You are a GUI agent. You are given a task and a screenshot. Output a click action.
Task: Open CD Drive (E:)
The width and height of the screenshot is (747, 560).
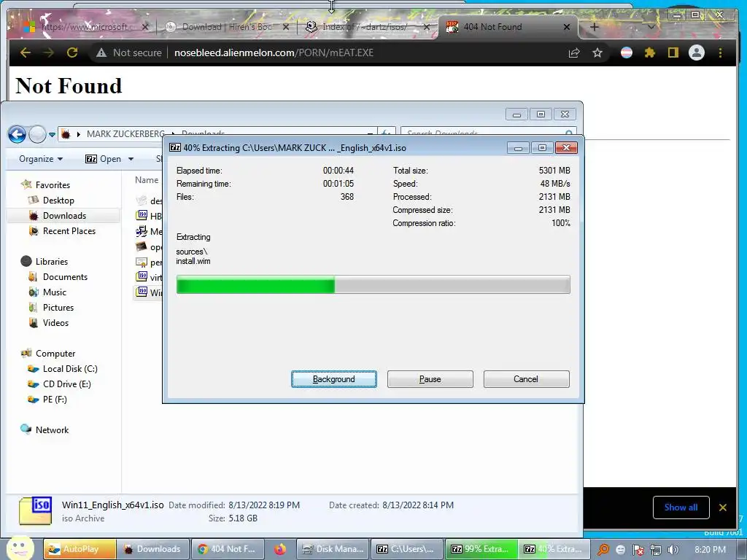point(59,384)
